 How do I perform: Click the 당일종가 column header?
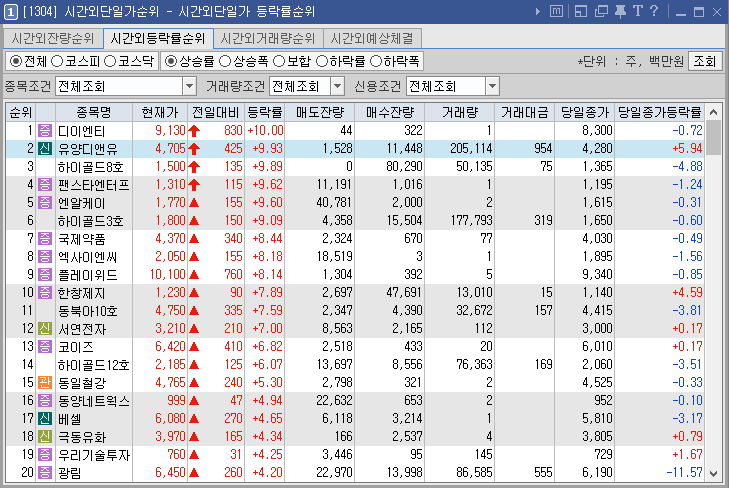coord(584,112)
